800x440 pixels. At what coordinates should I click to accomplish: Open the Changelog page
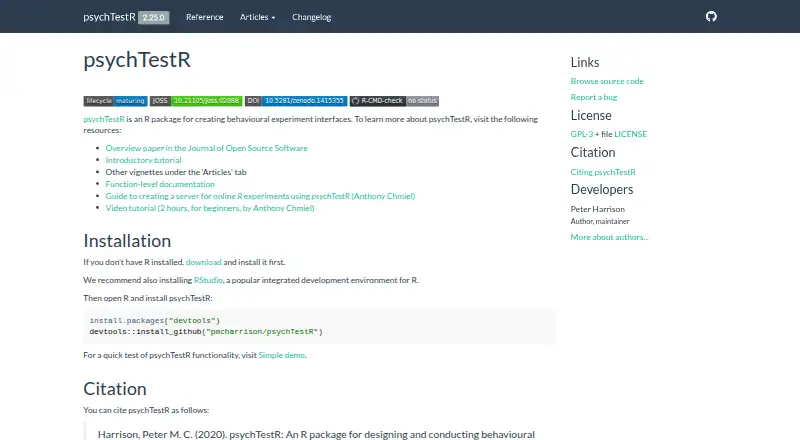pos(311,17)
